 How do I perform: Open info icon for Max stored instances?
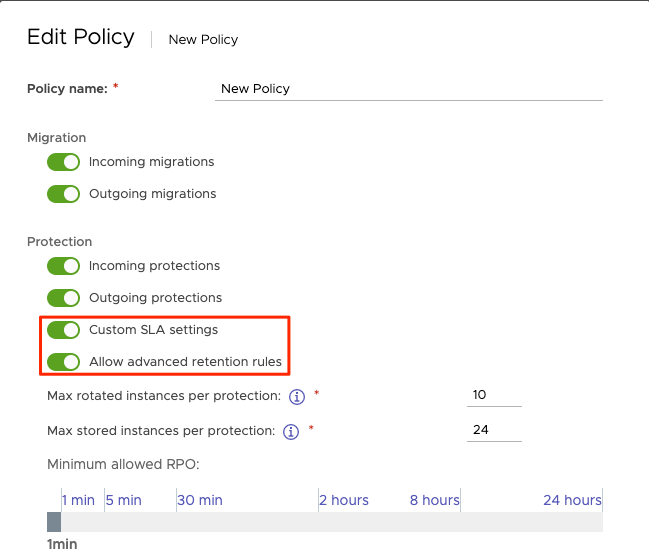(x=291, y=432)
